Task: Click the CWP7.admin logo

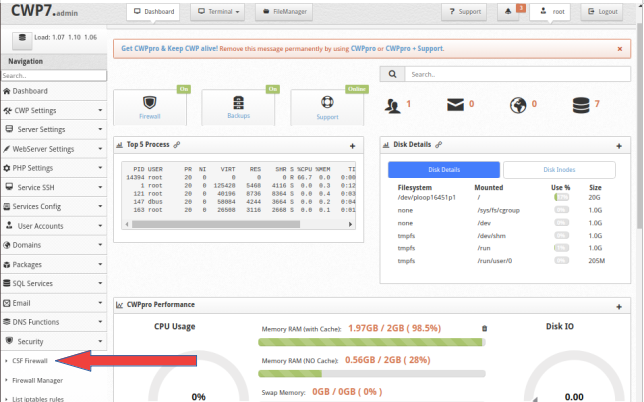Action: 44,11
